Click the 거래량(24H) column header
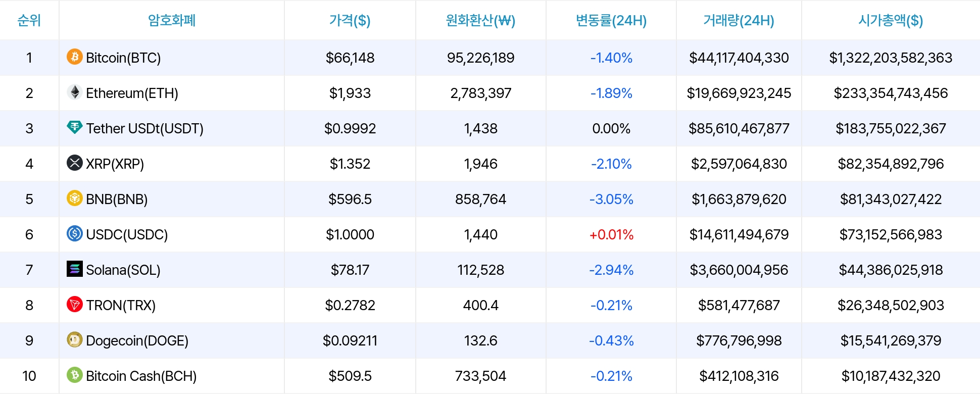This screenshot has width=980, height=394. coord(739,20)
